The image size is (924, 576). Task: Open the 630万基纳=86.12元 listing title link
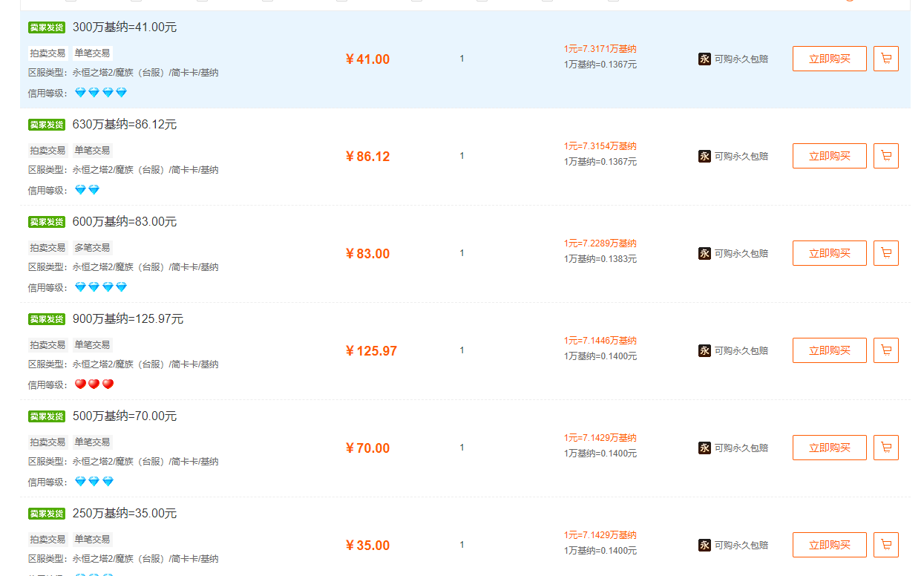[124, 124]
